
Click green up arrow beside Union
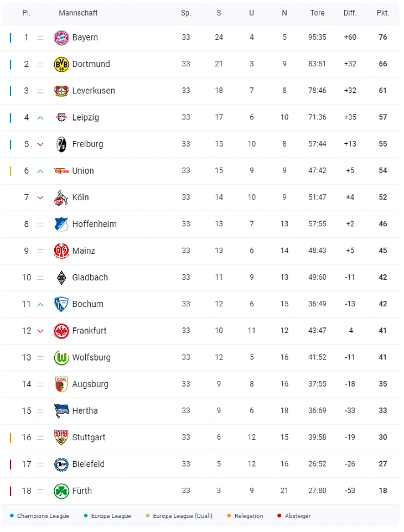click(40, 171)
